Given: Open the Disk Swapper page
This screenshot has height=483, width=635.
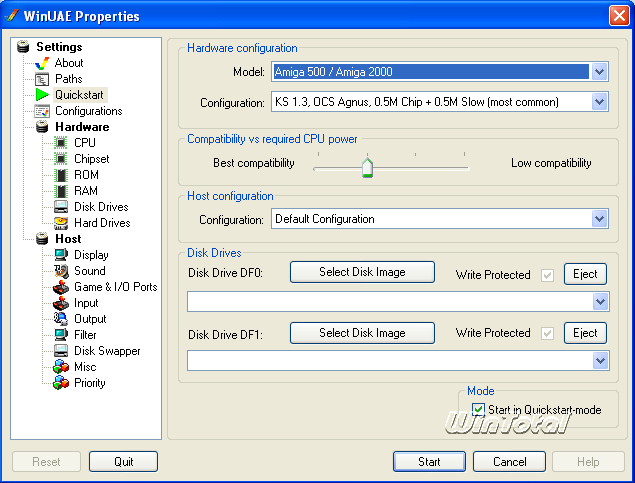Looking at the screenshot, I should tap(107, 351).
